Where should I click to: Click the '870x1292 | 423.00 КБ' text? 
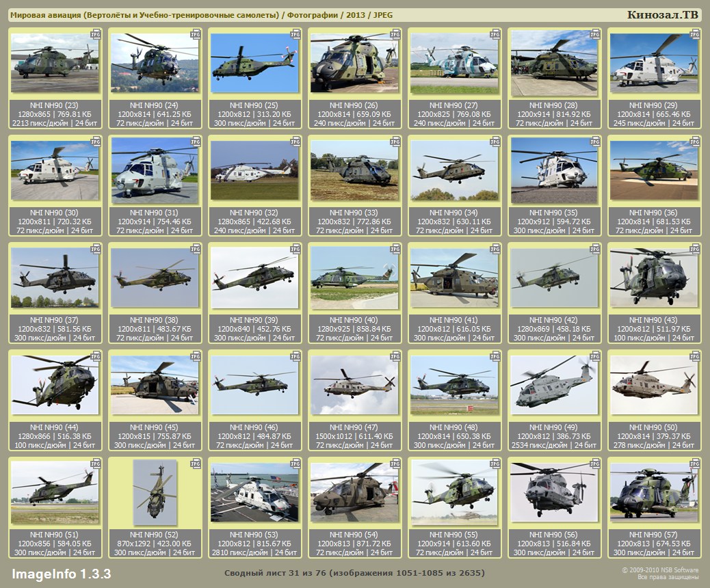(155, 544)
